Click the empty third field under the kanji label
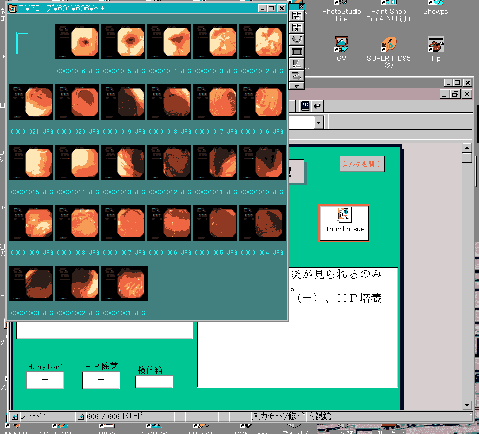This screenshot has width=479, height=434. [154, 382]
